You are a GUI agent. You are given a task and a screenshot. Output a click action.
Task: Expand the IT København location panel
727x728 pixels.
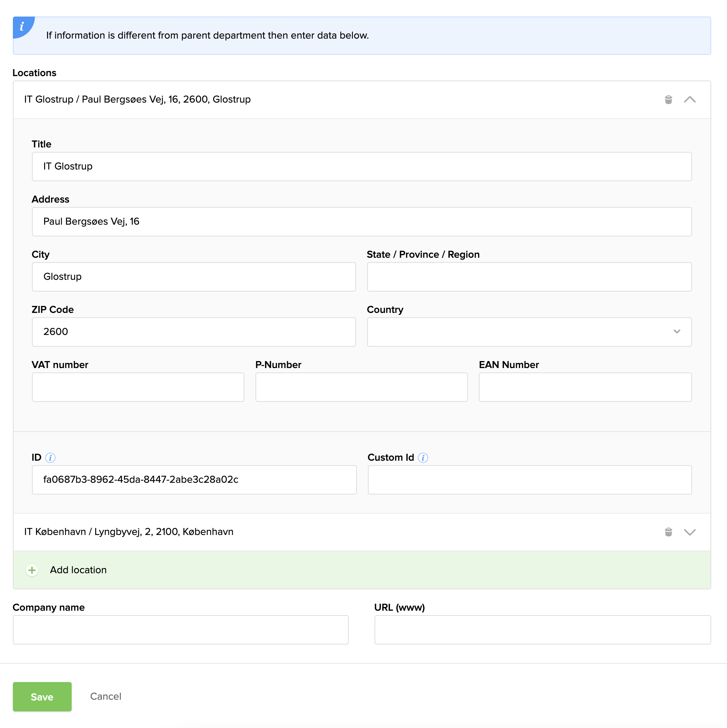pos(690,532)
